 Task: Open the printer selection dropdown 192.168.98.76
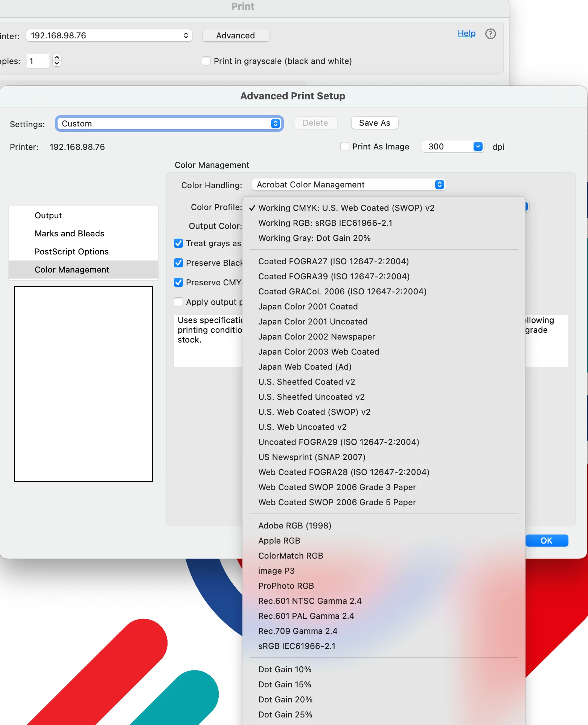109,35
